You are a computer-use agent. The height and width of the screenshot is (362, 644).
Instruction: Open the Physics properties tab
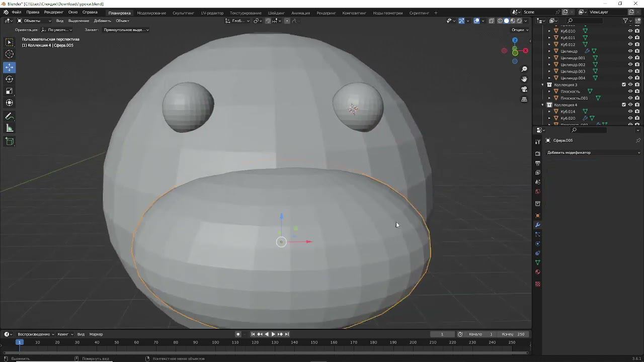pos(538,244)
